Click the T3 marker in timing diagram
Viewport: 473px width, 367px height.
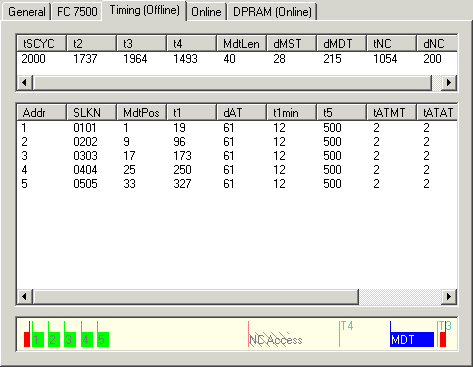445,326
